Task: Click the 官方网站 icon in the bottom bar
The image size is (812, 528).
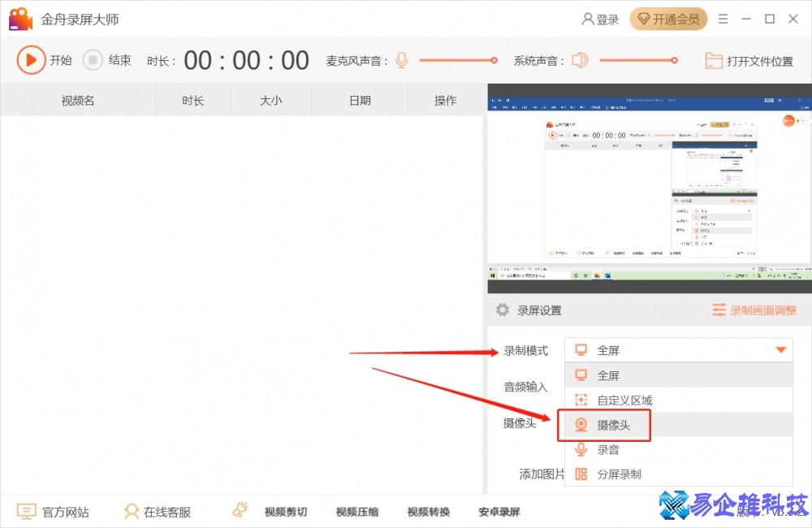Action: [27, 512]
